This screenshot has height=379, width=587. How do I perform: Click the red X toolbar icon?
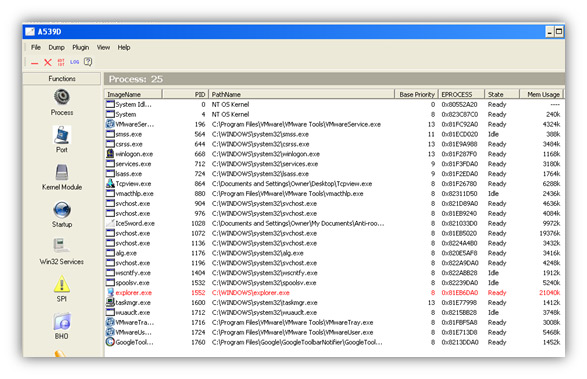(48, 62)
